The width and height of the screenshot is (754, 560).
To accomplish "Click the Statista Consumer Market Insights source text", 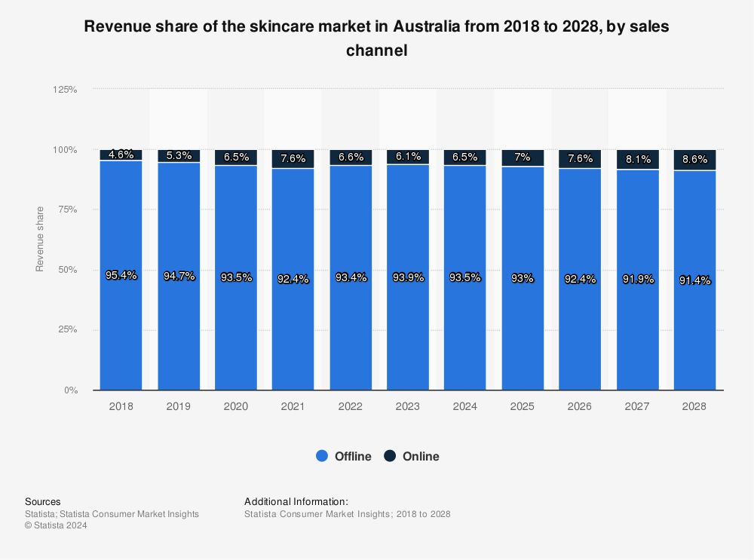I will click(112, 514).
